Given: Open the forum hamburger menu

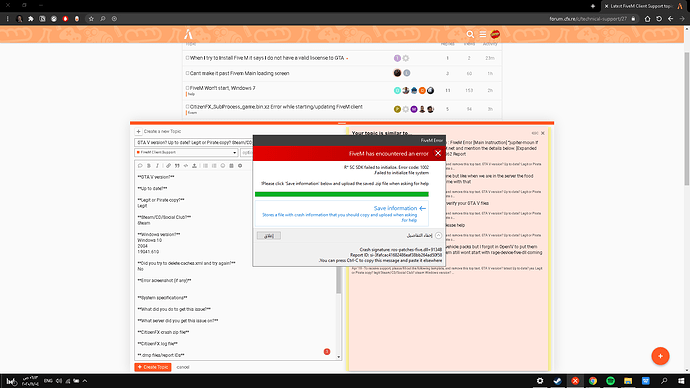Looking at the screenshot, I should click(x=483, y=34).
